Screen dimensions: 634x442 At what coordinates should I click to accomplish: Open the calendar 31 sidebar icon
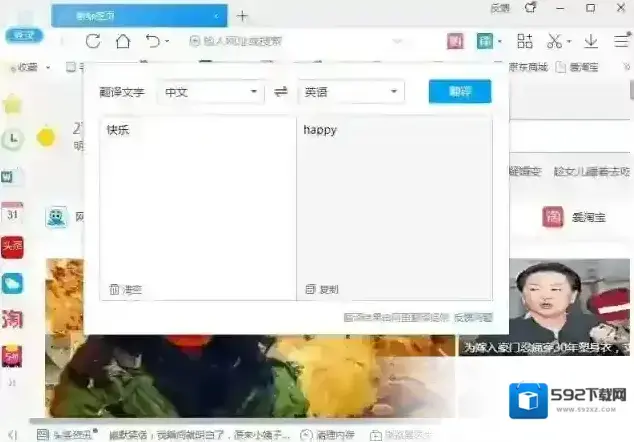[12, 213]
